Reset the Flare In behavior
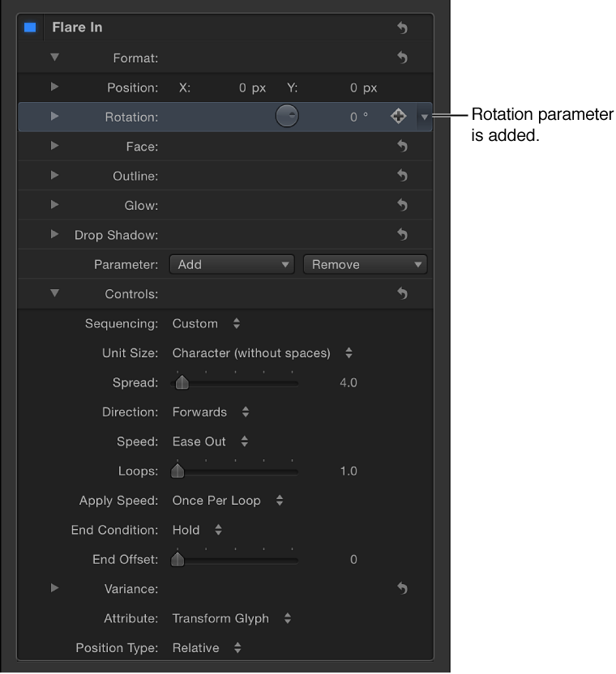616x674 pixels. click(x=403, y=27)
